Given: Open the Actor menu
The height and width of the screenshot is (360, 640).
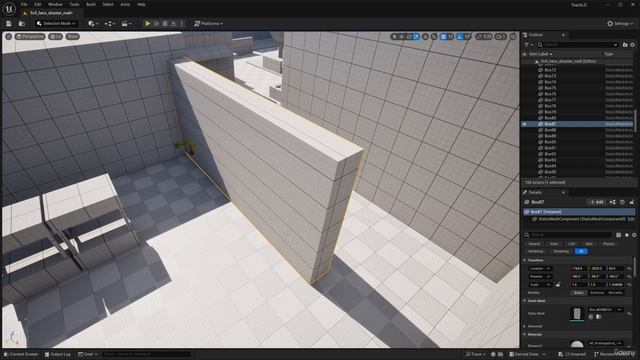Looking at the screenshot, I should 125,4.
